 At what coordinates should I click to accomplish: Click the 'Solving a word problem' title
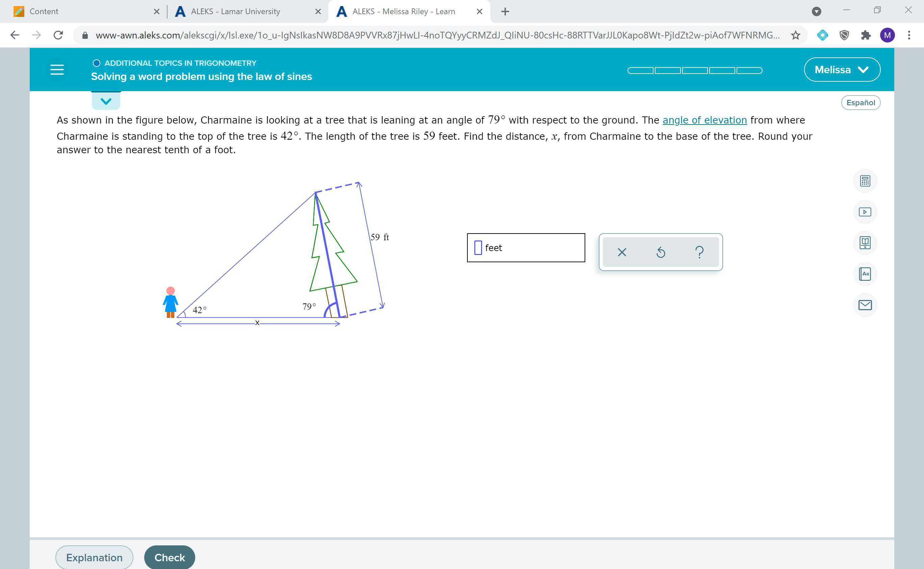(x=201, y=76)
